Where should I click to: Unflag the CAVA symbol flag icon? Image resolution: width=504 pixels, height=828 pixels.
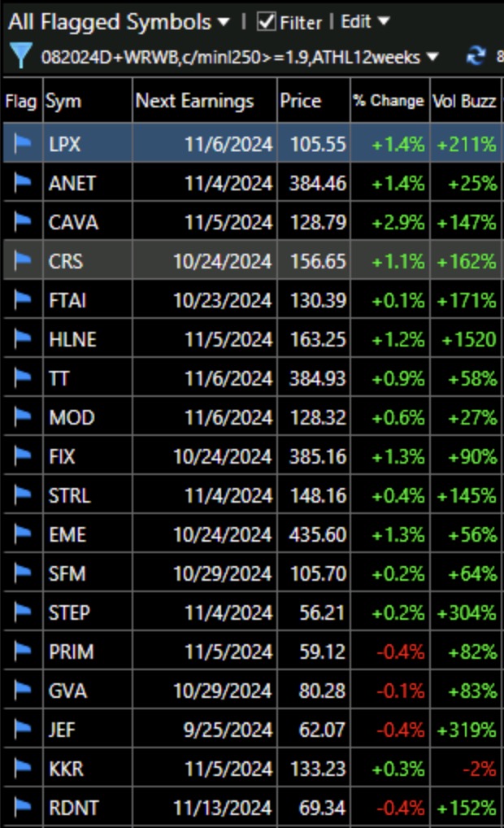click(x=22, y=222)
